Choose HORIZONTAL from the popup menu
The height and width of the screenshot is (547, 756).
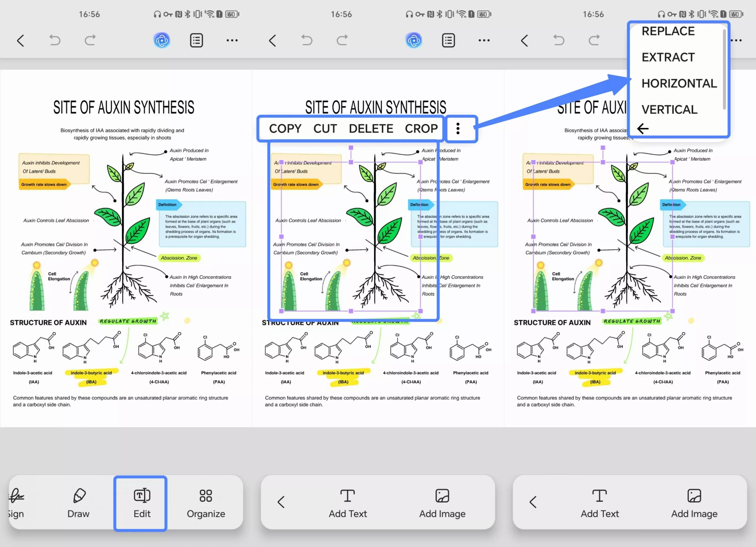click(x=679, y=83)
